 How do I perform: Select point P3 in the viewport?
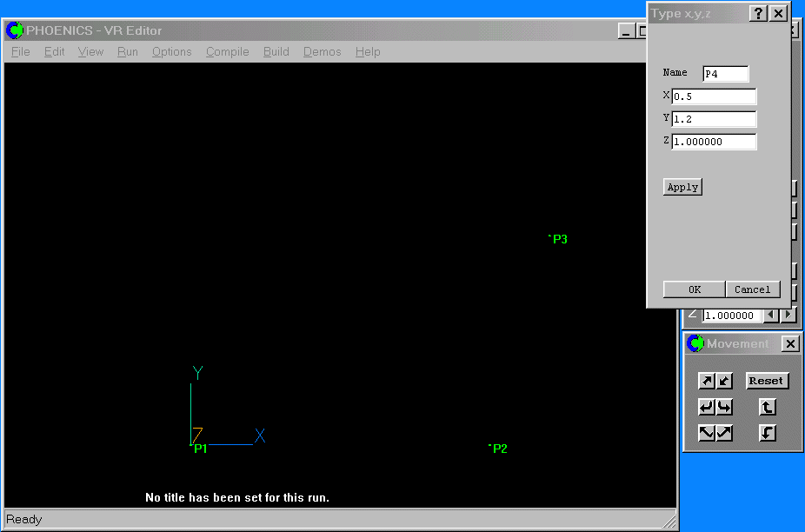coord(558,239)
